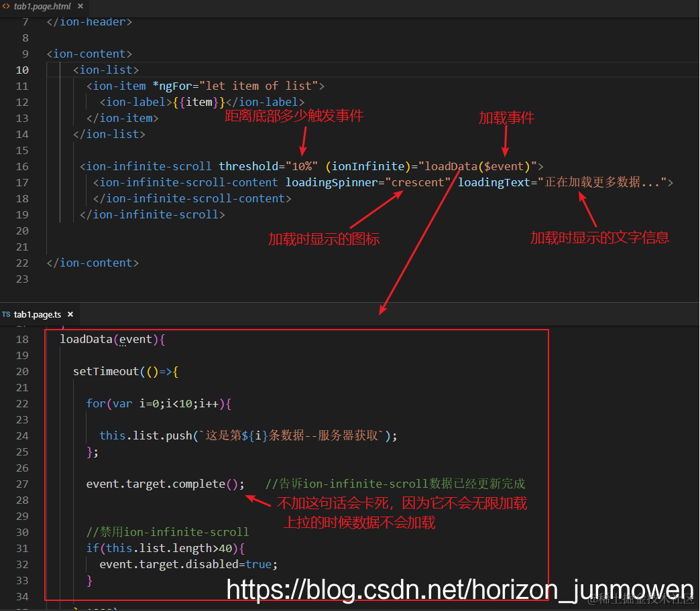Click the closing </ion-item> tag
Screen dimensions: 700x611
pos(122,118)
